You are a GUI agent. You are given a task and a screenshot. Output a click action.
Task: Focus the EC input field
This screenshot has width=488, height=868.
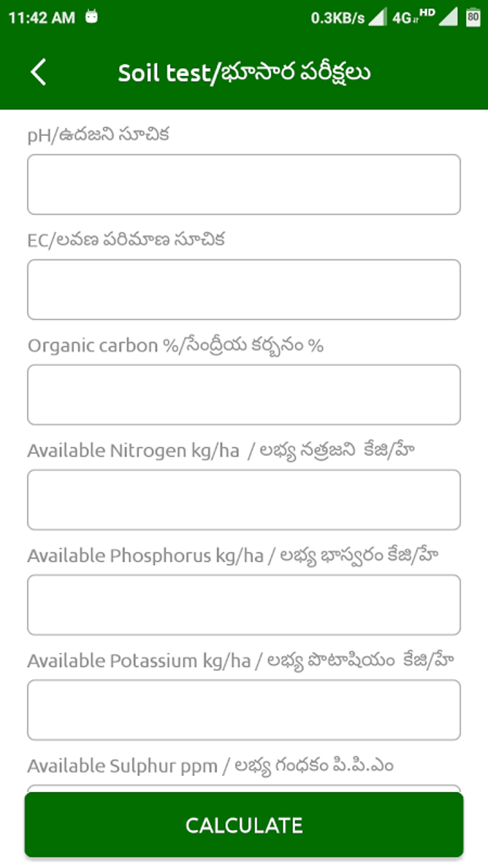point(244,290)
